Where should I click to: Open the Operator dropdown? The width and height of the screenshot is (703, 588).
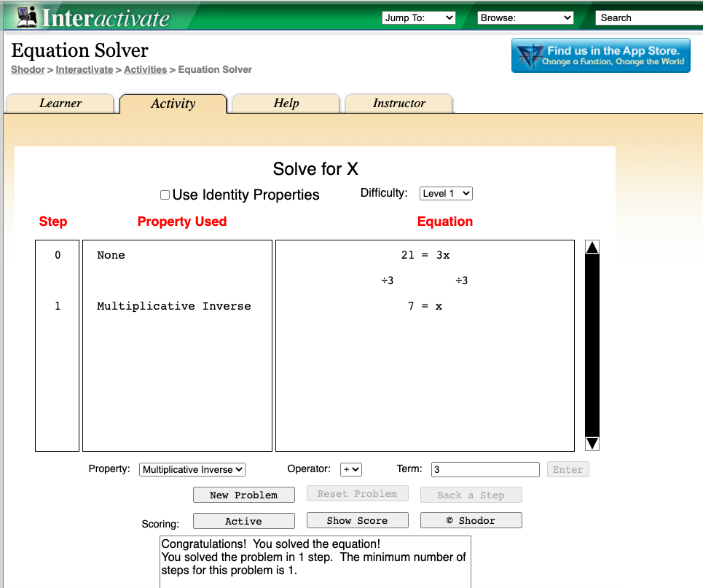click(x=351, y=470)
